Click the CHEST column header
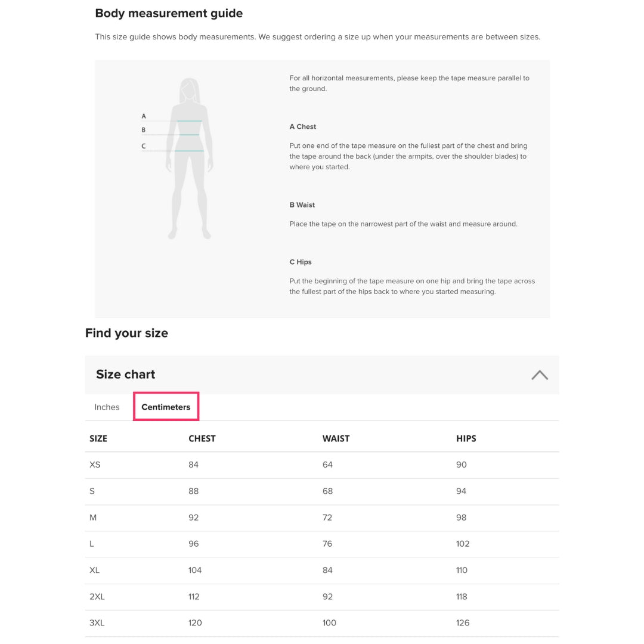This screenshot has width=644, height=644. 202,438
